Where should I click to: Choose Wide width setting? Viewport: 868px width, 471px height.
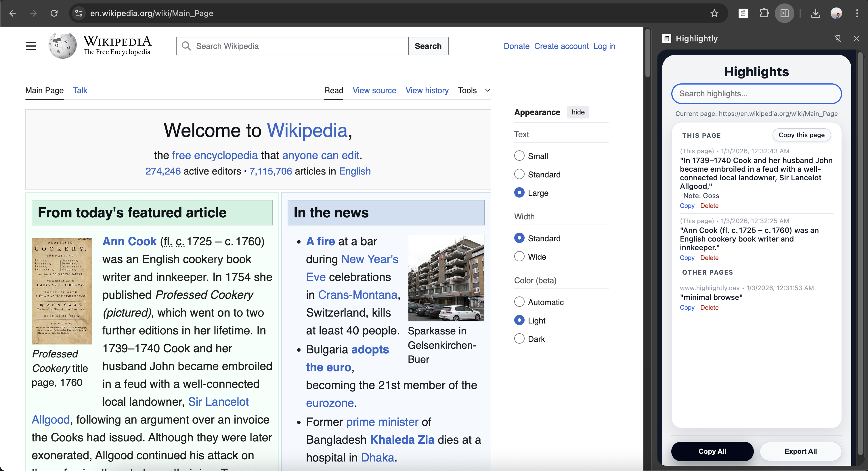pyautogui.click(x=519, y=256)
